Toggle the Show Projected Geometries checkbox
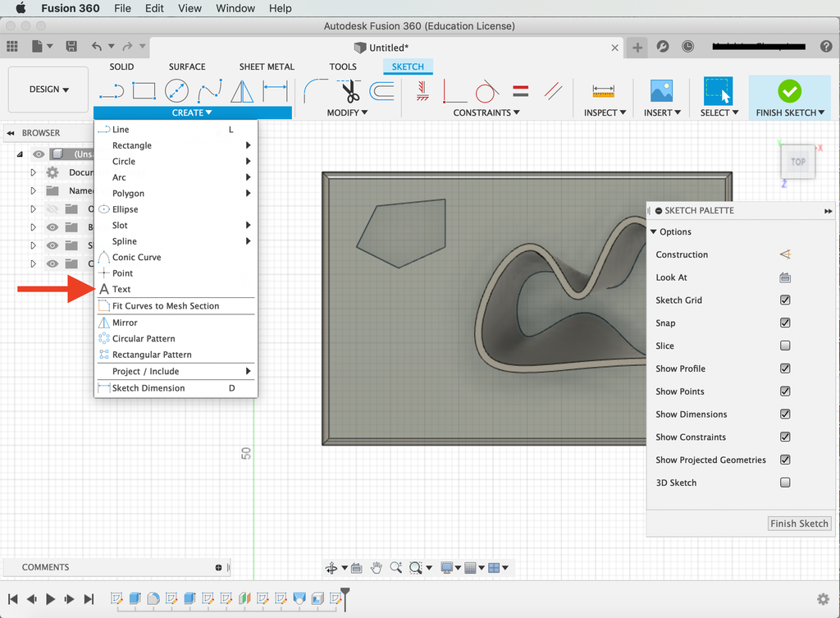Screen dimensions: 840x618 click(785, 460)
